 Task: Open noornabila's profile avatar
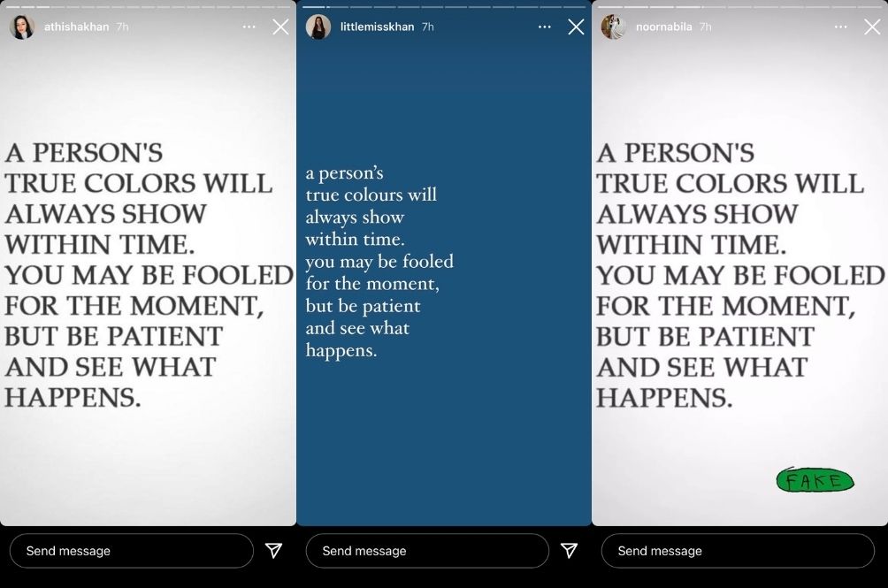pyautogui.click(x=613, y=27)
